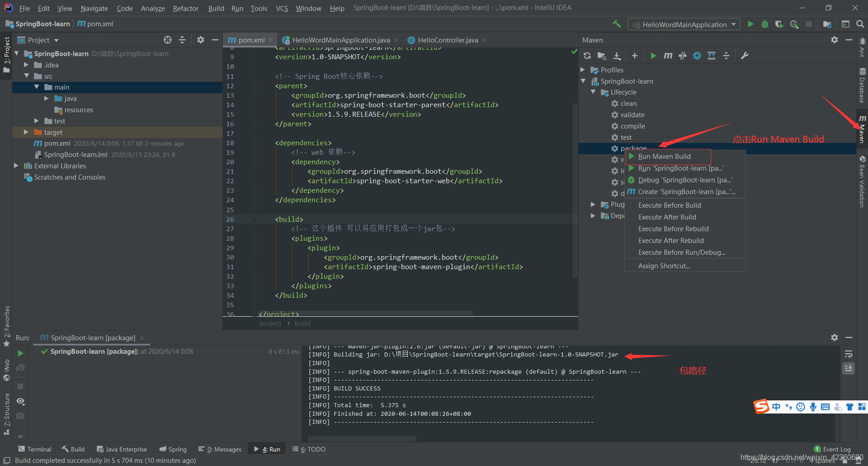Open Project Structure icon in top toolbar
This screenshot has height=466, width=868.
pyautogui.click(x=827, y=24)
